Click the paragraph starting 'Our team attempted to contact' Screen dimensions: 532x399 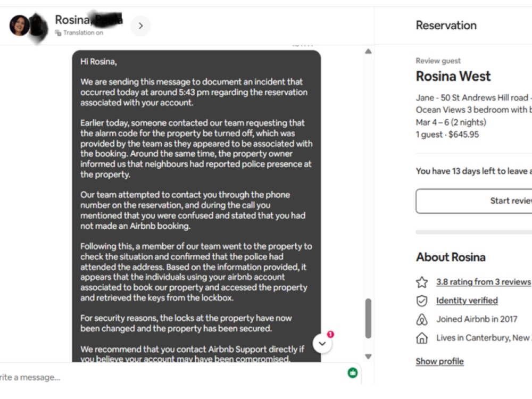(193, 210)
